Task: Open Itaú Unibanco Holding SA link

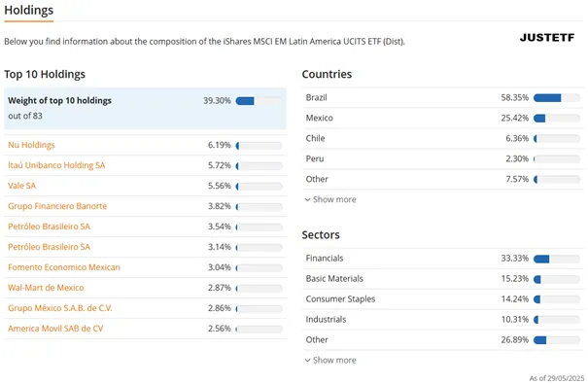Action: click(56, 165)
